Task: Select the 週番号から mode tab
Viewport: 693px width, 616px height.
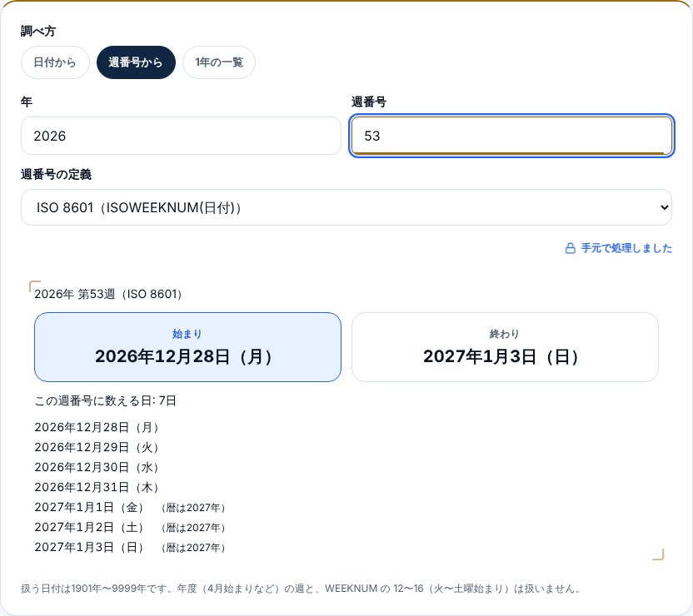Action: (136, 62)
